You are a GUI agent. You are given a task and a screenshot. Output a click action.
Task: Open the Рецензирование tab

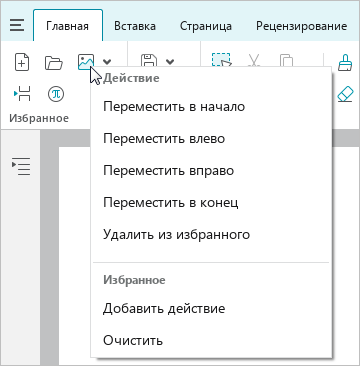pos(302,26)
